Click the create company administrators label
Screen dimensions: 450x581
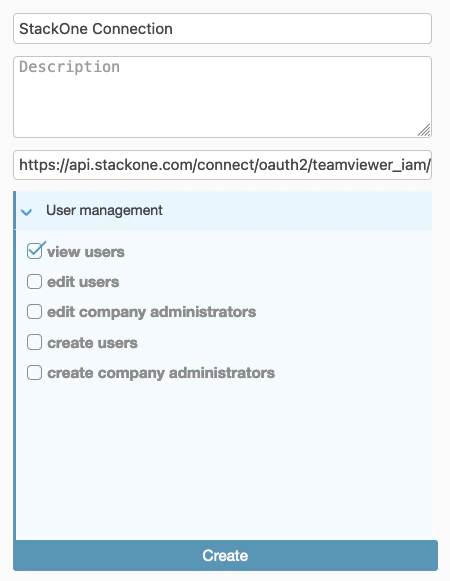(x=161, y=373)
